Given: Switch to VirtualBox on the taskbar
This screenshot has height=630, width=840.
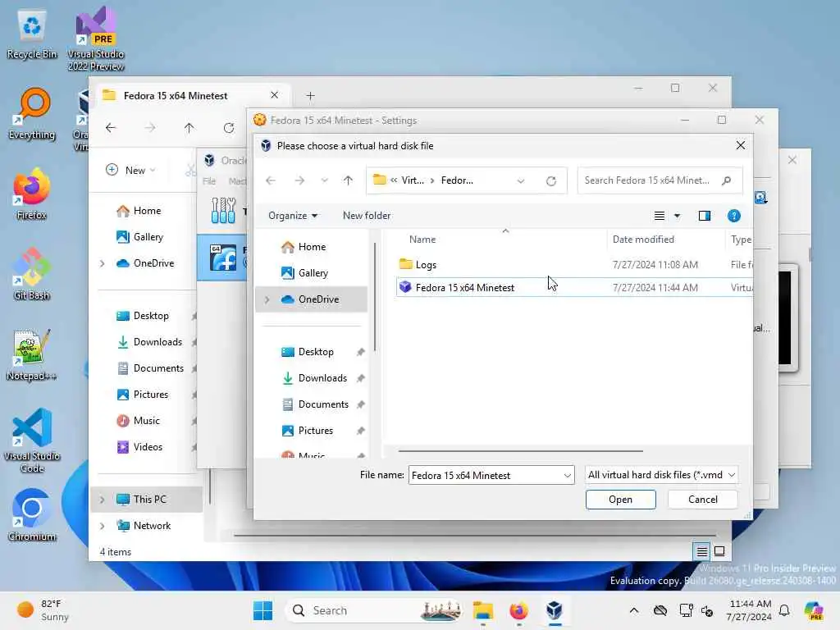Looking at the screenshot, I should (555, 610).
